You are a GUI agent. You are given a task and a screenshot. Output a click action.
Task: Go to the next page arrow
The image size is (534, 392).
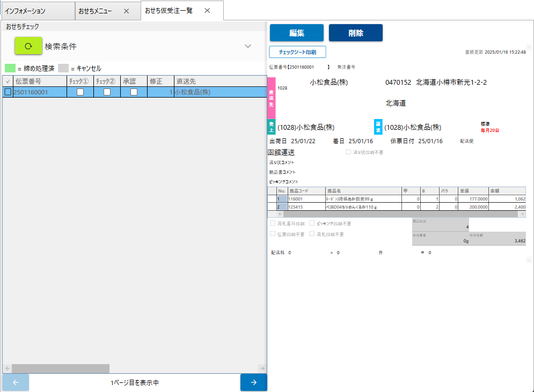point(254,382)
